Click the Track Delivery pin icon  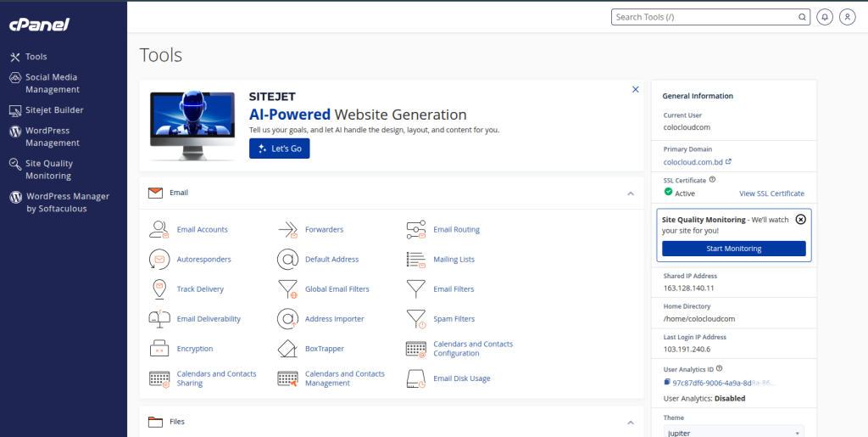coord(159,289)
